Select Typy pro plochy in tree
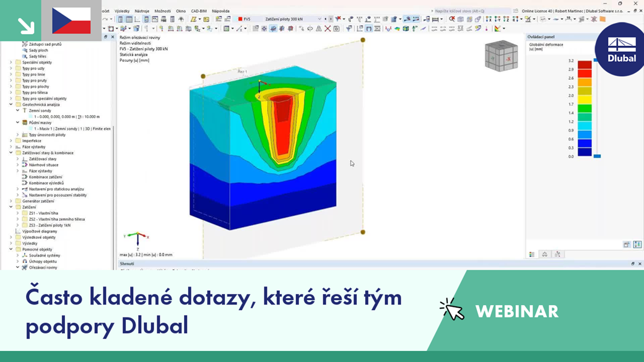This screenshot has width=644, height=362. pyautogui.click(x=35, y=87)
